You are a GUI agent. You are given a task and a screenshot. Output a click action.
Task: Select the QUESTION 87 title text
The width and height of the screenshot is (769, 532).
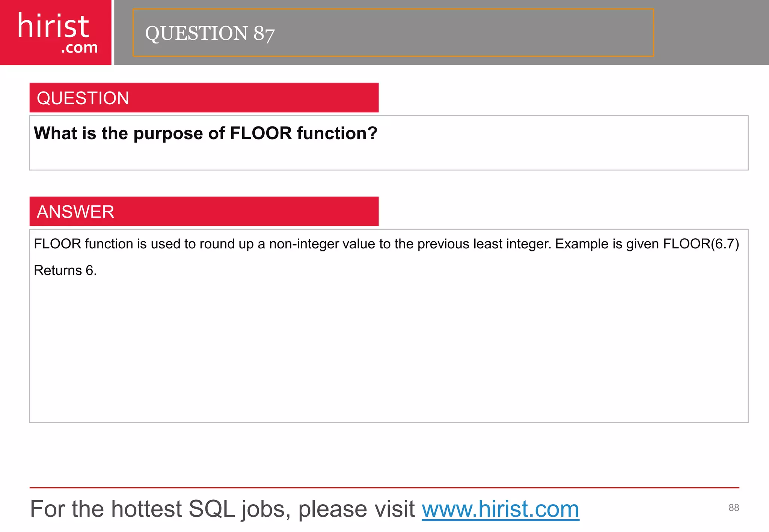[x=210, y=33]
